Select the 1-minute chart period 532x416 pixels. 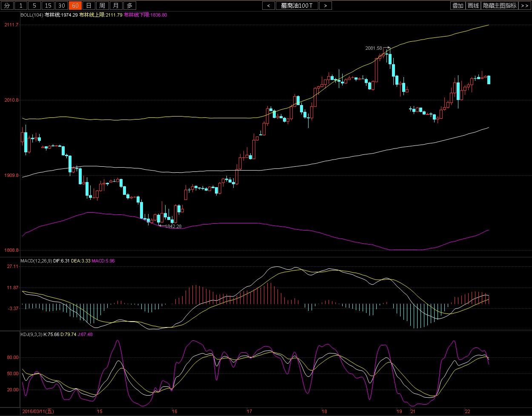[x=21, y=6]
